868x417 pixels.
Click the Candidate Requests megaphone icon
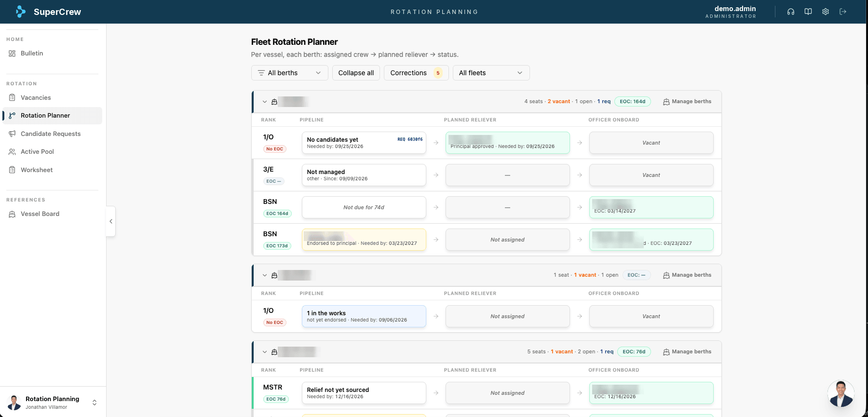[x=12, y=134]
